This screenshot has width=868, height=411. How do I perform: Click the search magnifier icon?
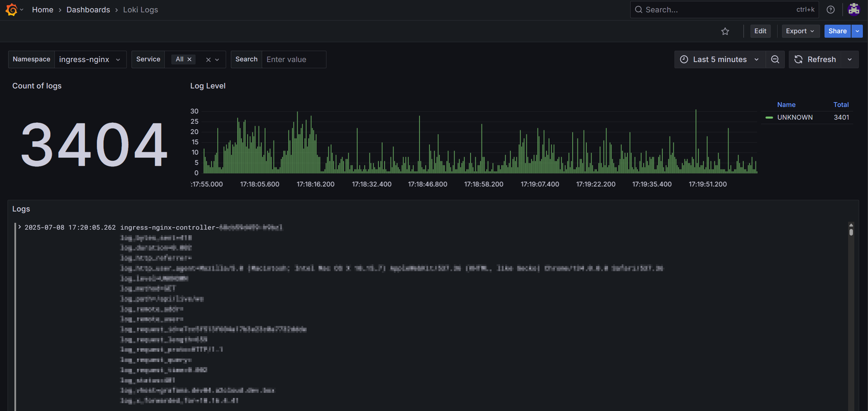pyautogui.click(x=638, y=10)
